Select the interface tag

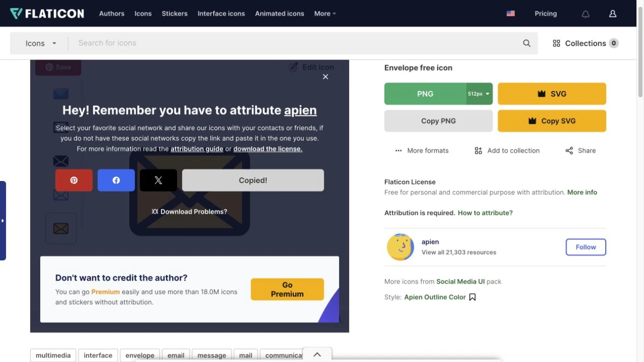pos(98,355)
